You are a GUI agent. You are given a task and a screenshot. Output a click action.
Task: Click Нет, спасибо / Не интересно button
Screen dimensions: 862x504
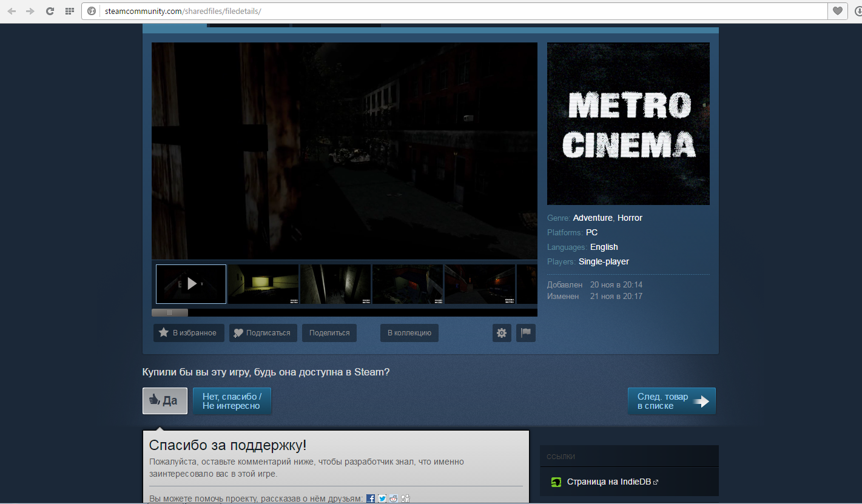(x=232, y=401)
